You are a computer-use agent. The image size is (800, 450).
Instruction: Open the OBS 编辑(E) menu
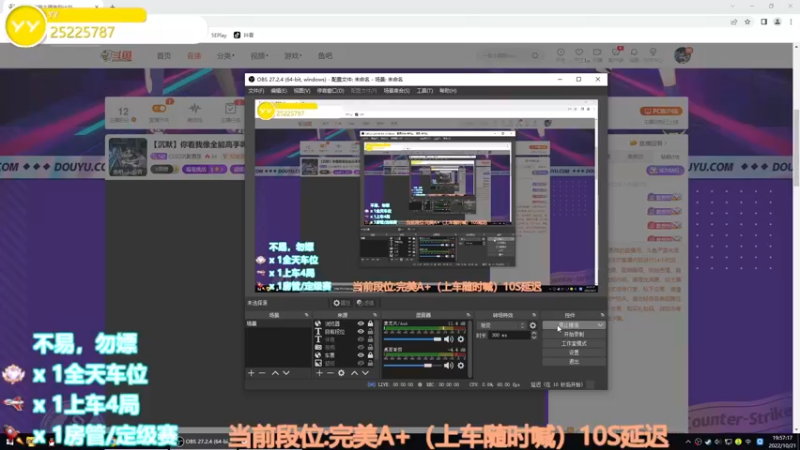coord(279,91)
